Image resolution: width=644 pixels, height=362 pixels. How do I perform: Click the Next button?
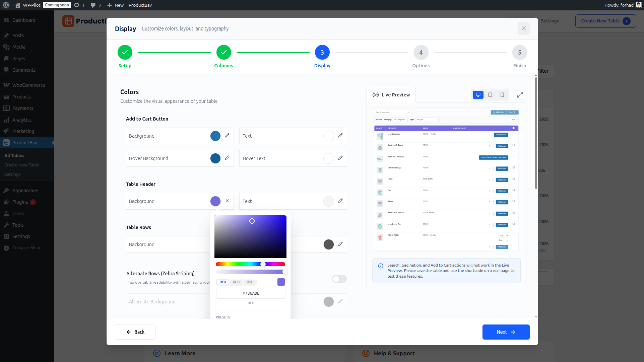pos(505,332)
